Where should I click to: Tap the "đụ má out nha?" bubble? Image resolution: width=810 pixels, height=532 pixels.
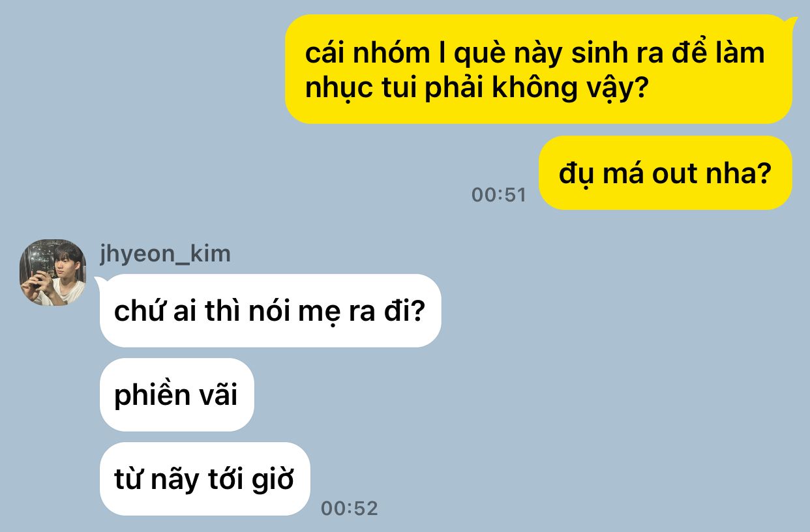(x=665, y=173)
